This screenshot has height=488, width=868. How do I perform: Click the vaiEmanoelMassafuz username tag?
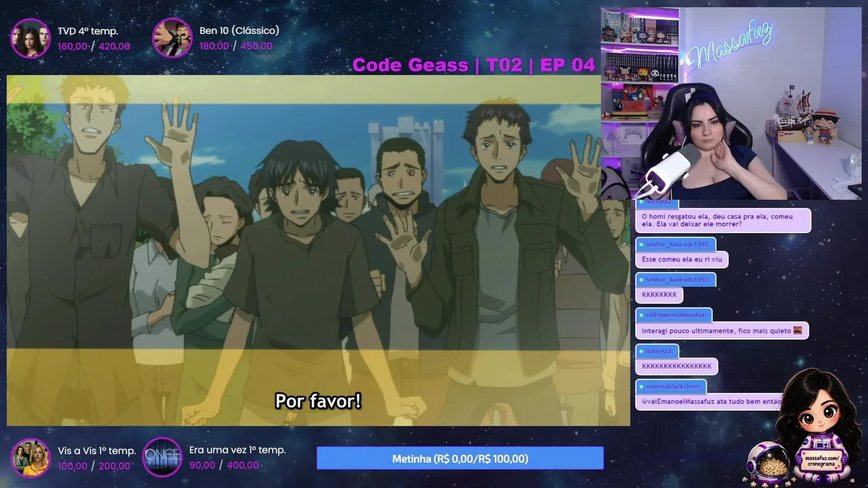point(673,315)
